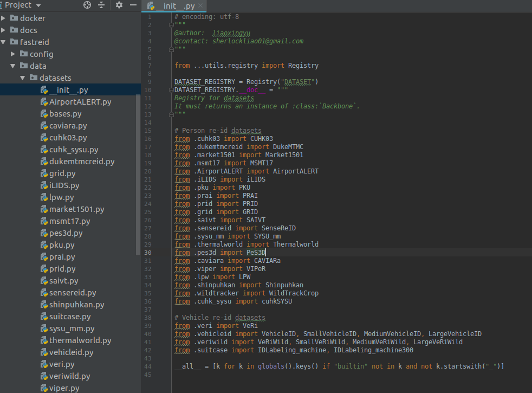This screenshot has width=532, height=393.
Task: Click line number 30 in the gutter
Action: (147, 253)
